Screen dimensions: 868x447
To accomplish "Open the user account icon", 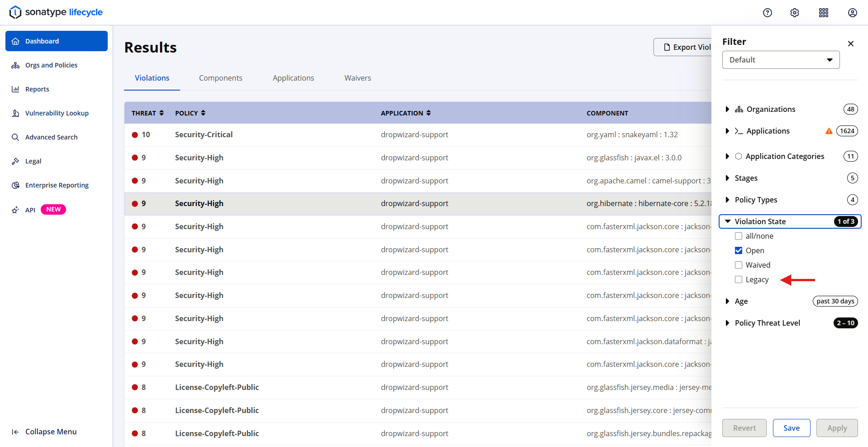I will click(x=853, y=13).
